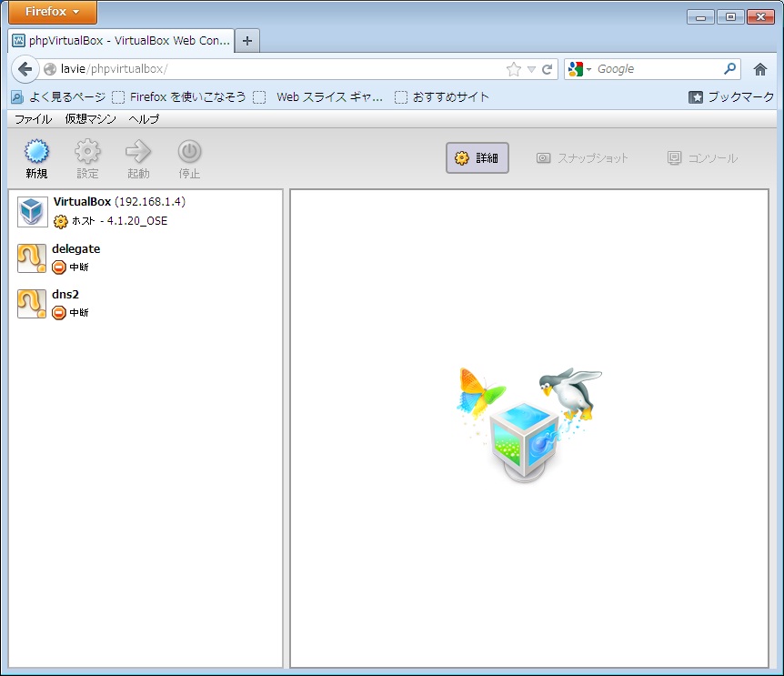Click the host gear icon beside ホスト
This screenshot has height=676, width=784.
coord(61,221)
